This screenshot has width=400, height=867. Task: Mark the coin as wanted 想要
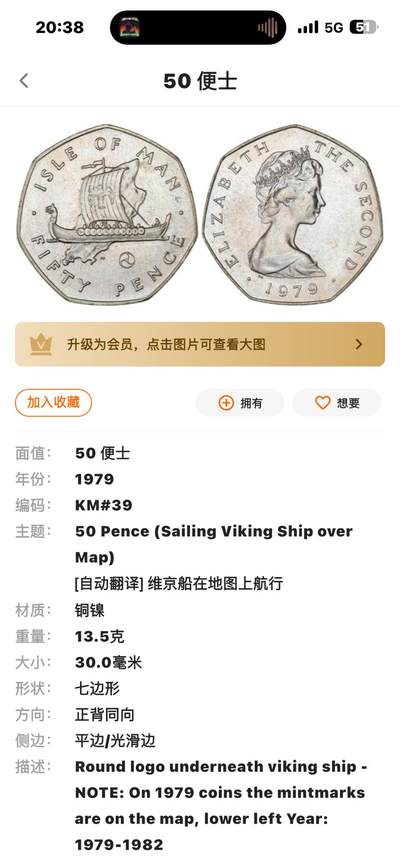336,403
